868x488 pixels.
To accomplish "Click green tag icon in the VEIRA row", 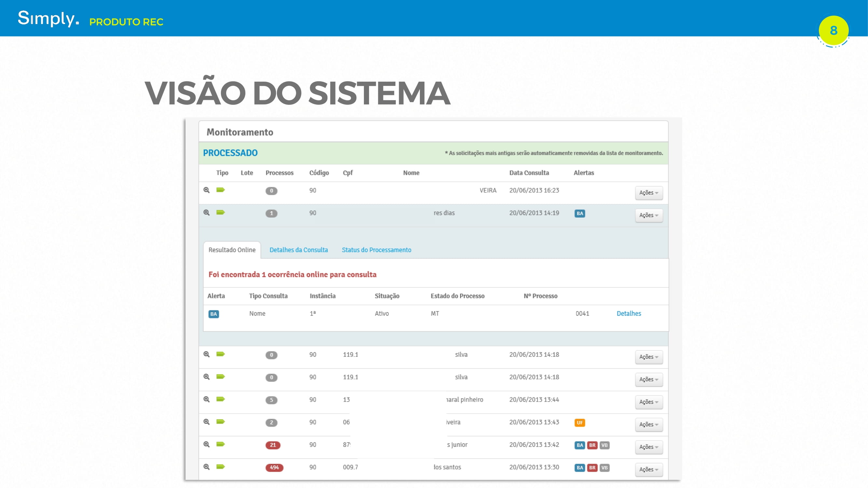I will [x=220, y=190].
